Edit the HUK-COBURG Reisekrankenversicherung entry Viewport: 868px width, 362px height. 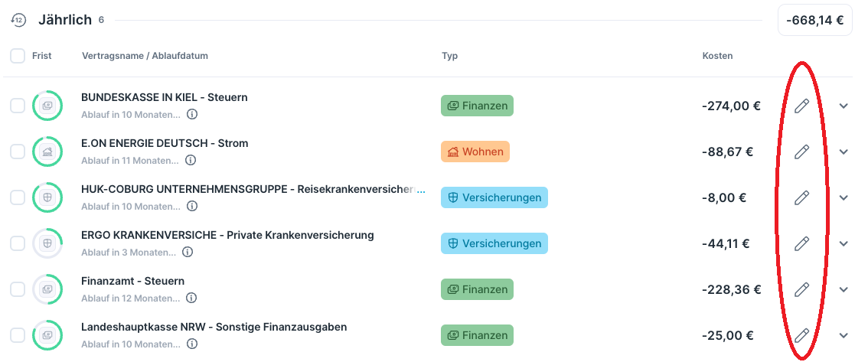801,198
